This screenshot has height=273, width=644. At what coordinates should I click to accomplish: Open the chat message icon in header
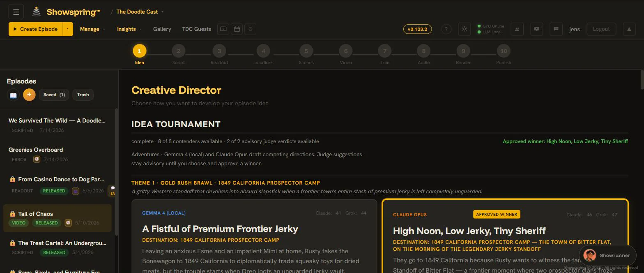pos(556,29)
